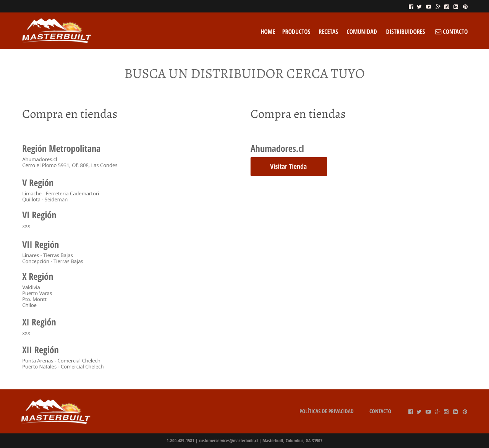Open Políticas de Privacidad footer link
489x448 pixels.
point(326,411)
